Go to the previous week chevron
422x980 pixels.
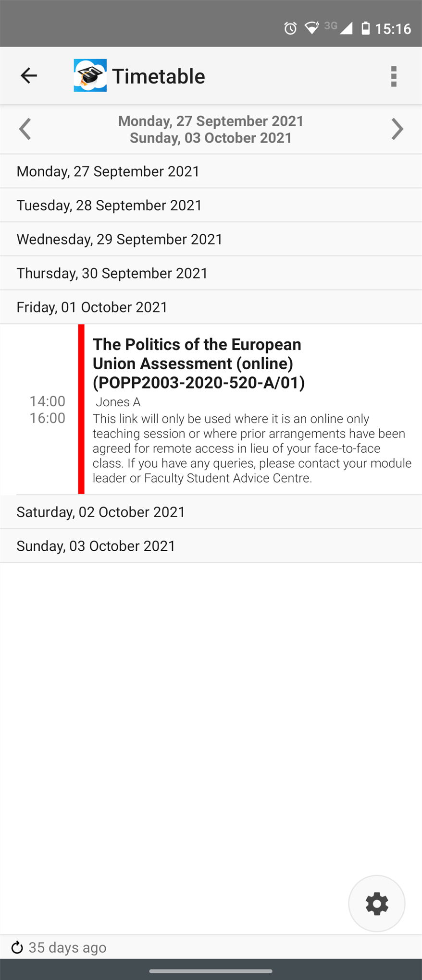(25, 129)
